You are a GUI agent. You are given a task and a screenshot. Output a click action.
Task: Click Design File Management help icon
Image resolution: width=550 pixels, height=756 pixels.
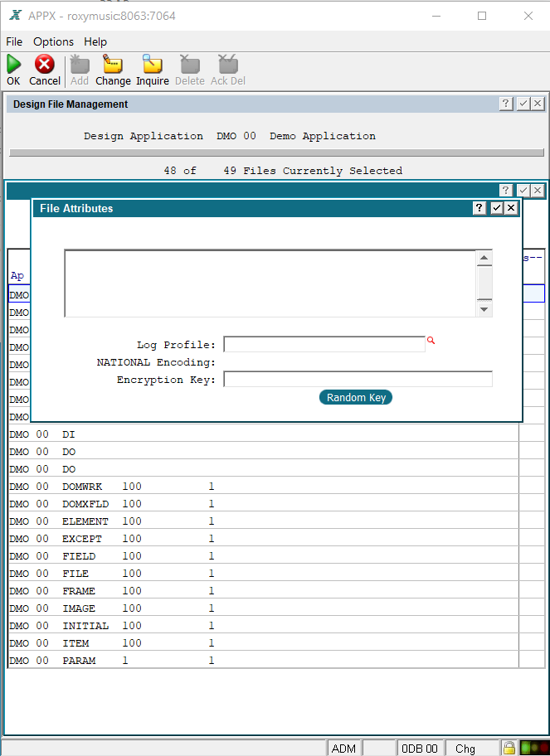pyautogui.click(x=505, y=103)
